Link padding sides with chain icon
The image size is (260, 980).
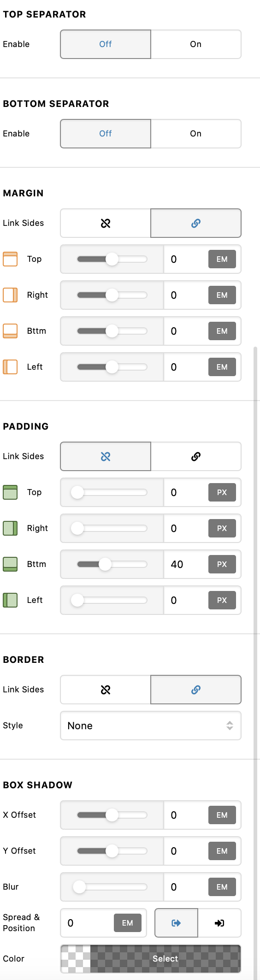196,456
